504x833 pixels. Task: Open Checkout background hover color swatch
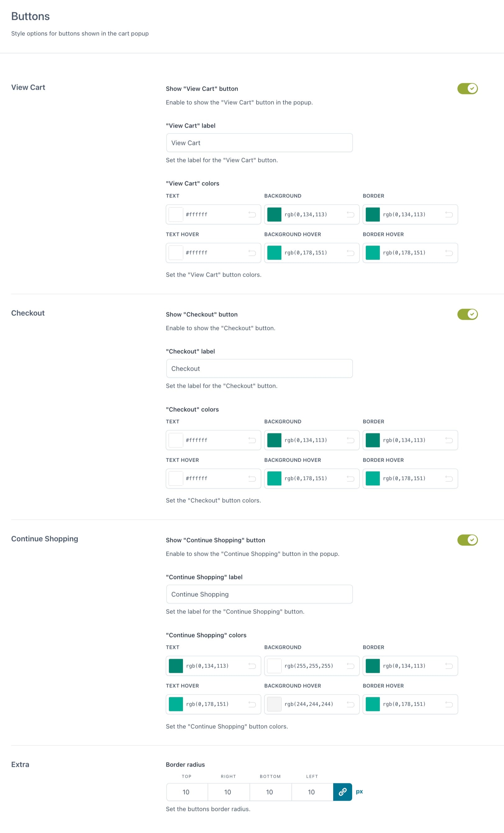coord(274,478)
